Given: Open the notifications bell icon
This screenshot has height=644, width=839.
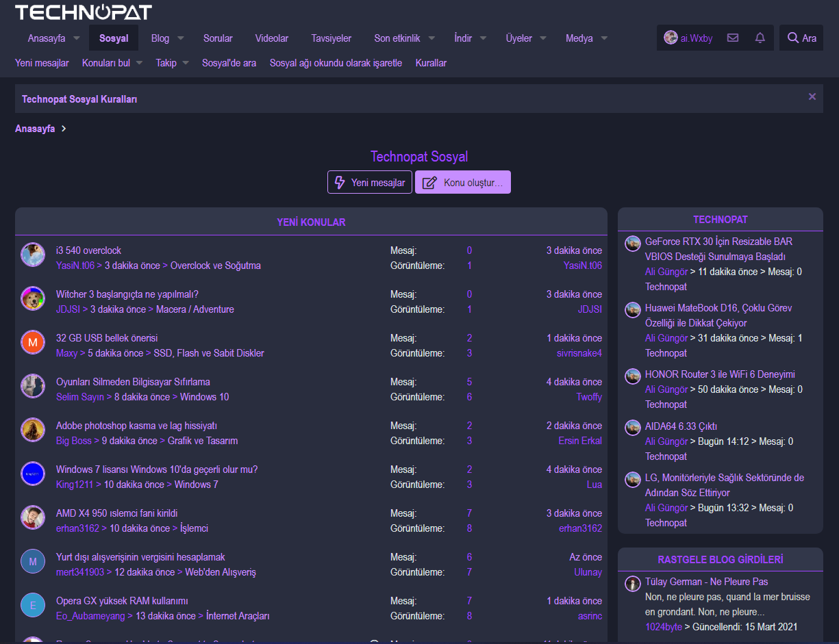Looking at the screenshot, I should click(x=760, y=38).
